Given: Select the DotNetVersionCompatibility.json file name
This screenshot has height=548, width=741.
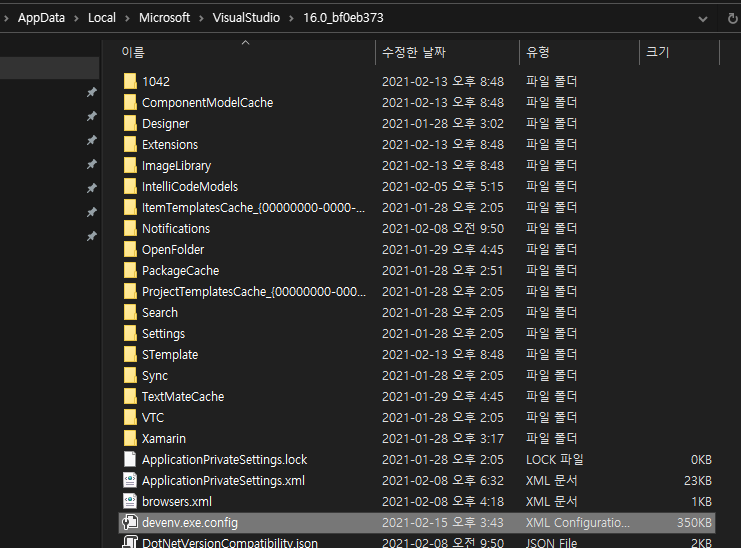Looking at the screenshot, I should tap(230, 543).
